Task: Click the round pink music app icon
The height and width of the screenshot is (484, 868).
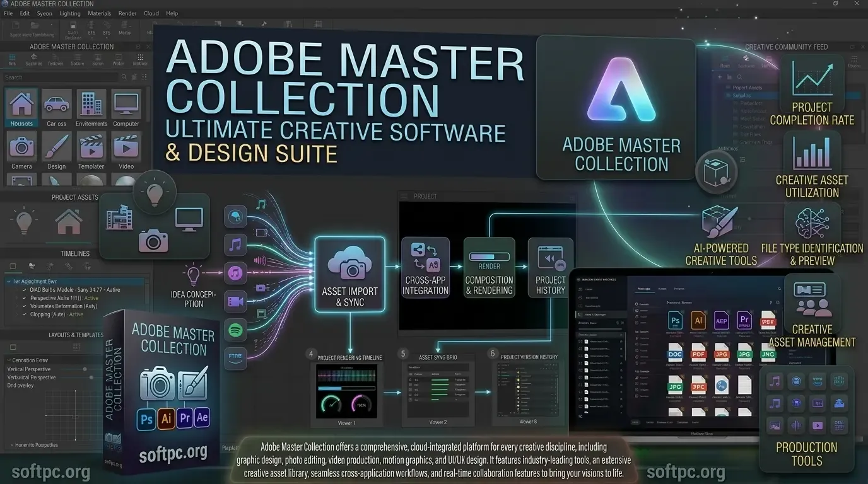Action: [x=235, y=273]
